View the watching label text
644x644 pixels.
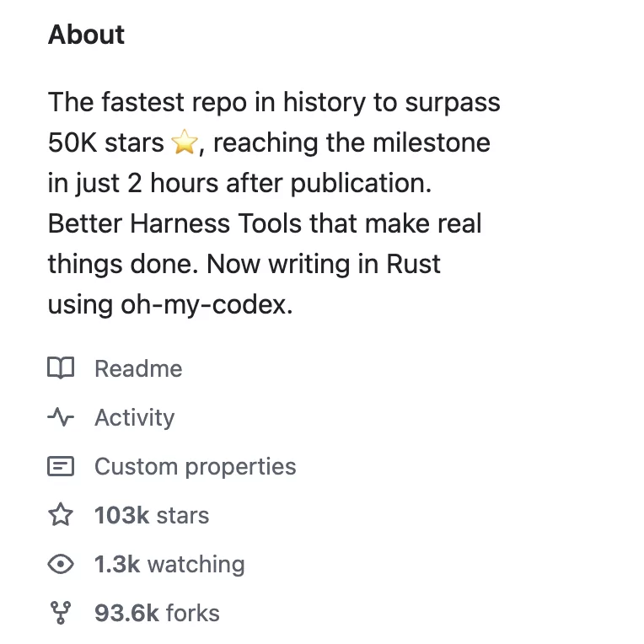pos(196,564)
